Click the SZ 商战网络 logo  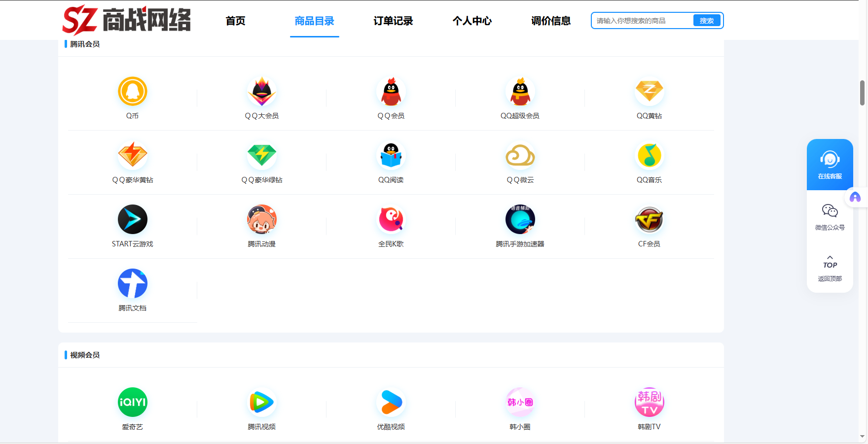(x=126, y=20)
